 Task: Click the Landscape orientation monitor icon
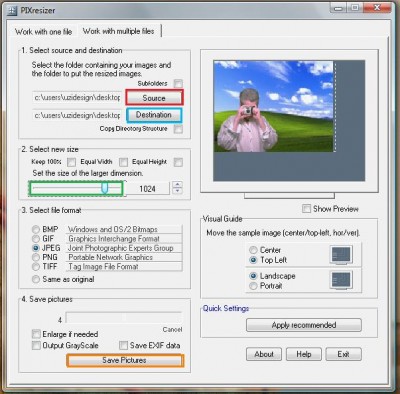pyautogui.click(x=341, y=280)
